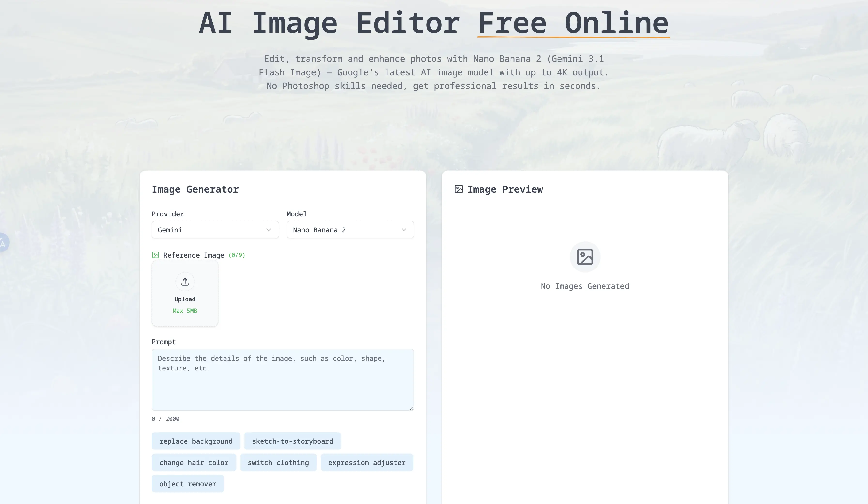The image size is (868, 504).
Task: Select the sketch-to-storyboard prompt chip
Action: coord(292,441)
